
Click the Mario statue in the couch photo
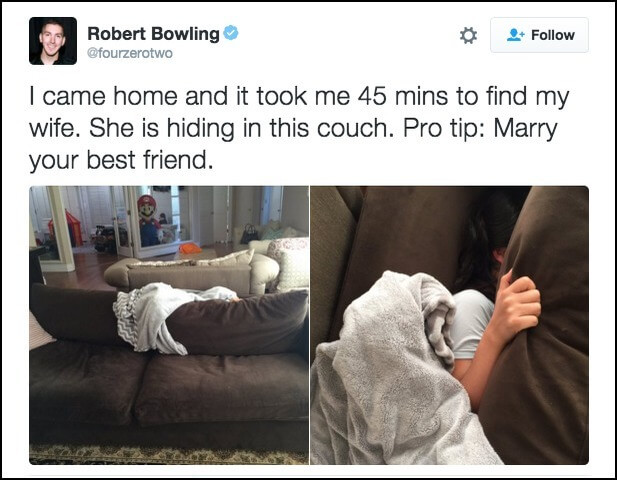149,220
